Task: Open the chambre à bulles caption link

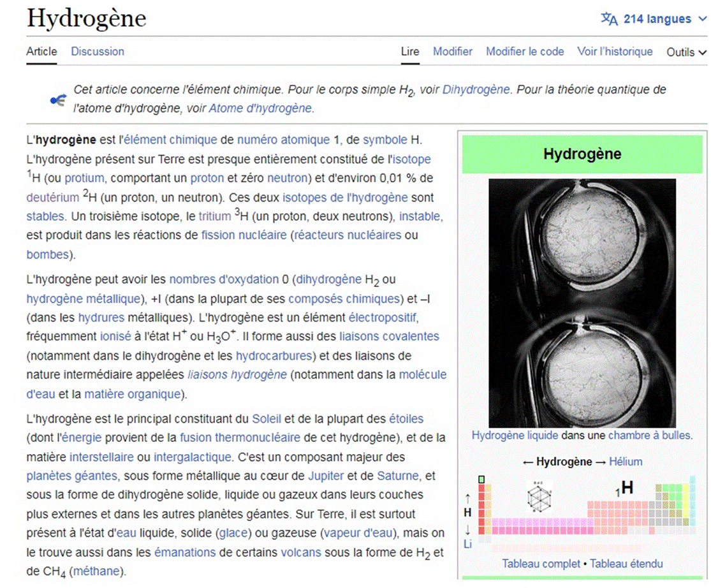Action: click(649, 436)
